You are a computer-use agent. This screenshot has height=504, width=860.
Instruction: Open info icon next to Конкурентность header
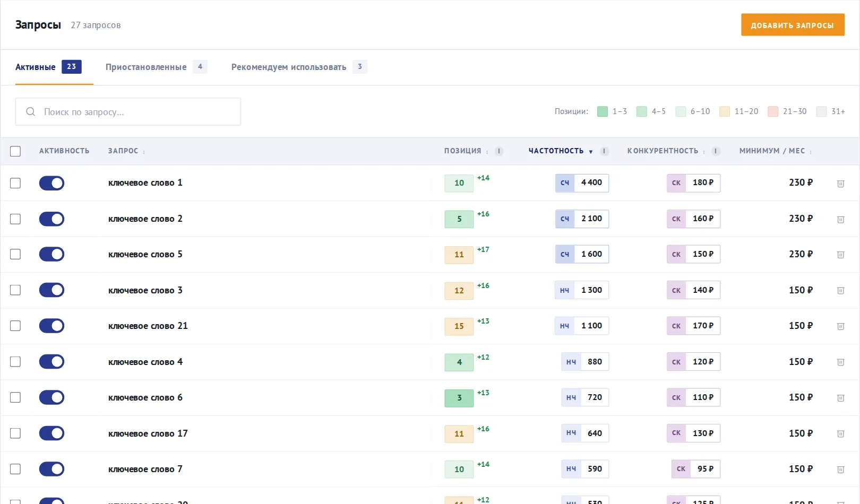point(716,151)
